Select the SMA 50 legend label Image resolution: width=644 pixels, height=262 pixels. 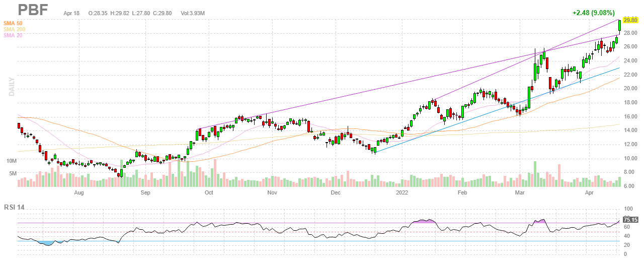[x=13, y=23]
